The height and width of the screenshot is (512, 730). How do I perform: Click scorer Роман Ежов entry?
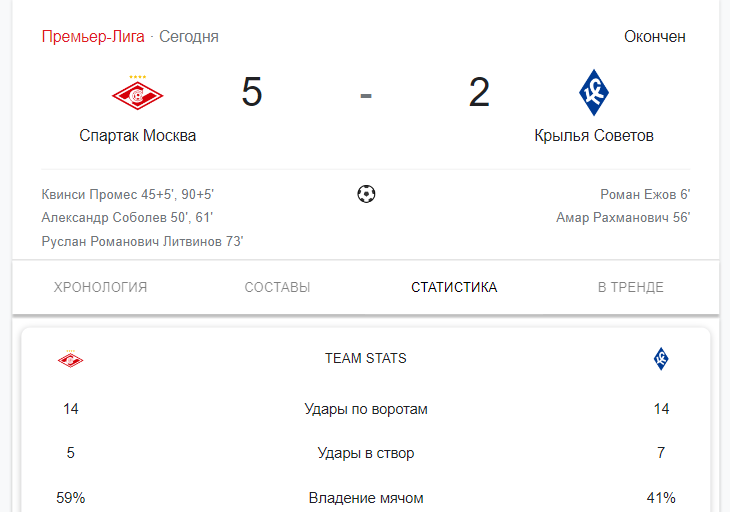[x=645, y=194]
